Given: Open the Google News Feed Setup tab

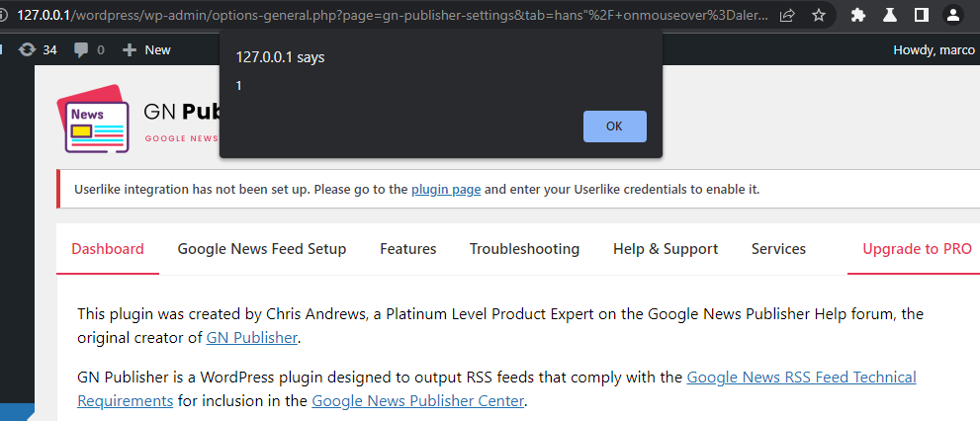Looking at the screenshot, I should [262, 249].
